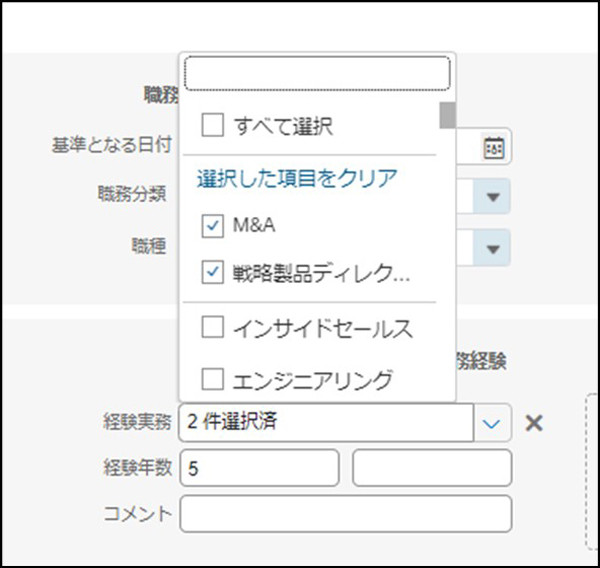
Task: Focus the search box atop the dropdown list
Action: click(x=317, y=73)
